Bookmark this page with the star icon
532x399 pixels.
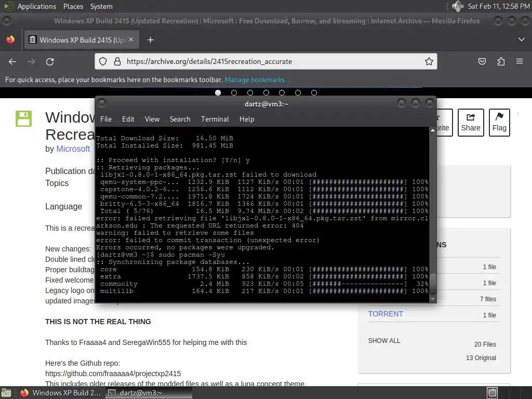pos(429,61)
